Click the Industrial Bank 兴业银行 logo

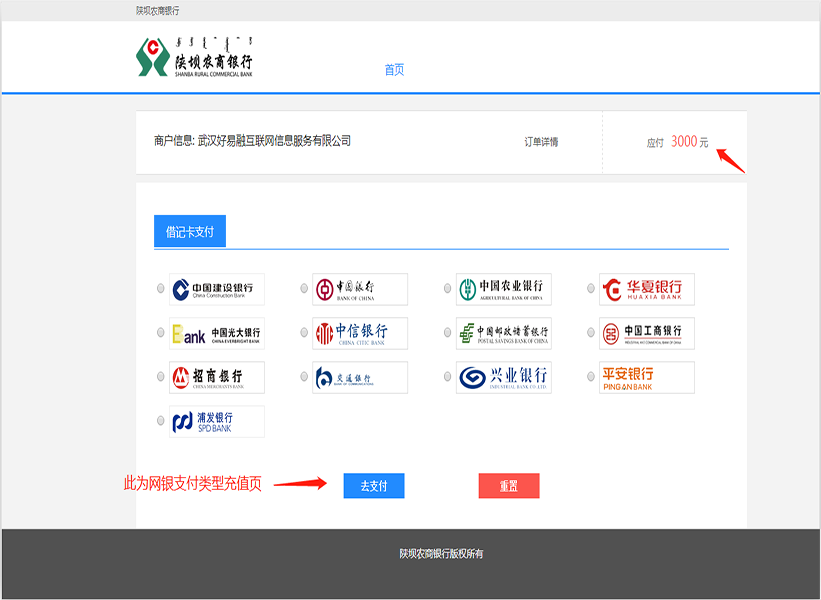[x=504, y=377]
